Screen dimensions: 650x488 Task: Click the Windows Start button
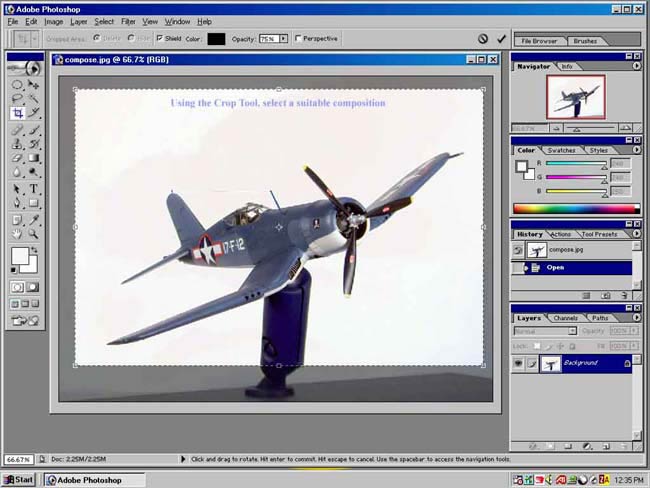click(19, 480)
